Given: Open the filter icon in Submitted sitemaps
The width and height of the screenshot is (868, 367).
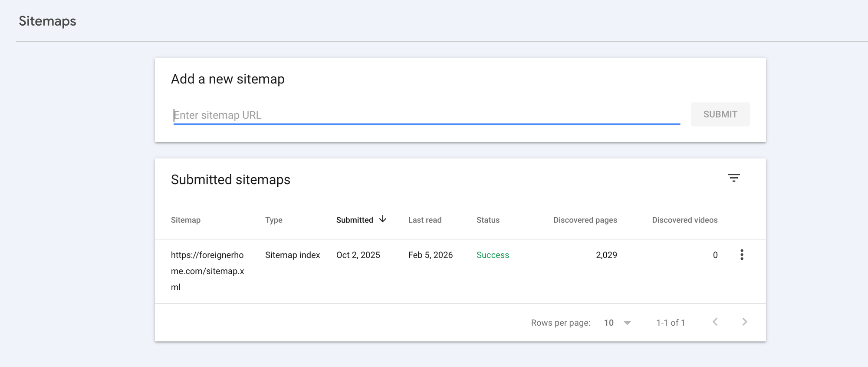Looking at the screenshot, I should click(x=733, y=178).
